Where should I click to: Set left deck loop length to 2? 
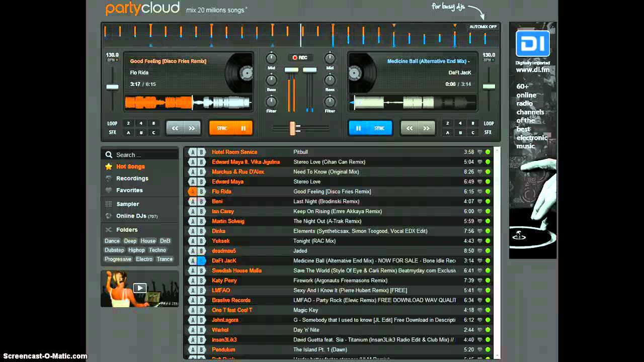[x=128, y=123]
